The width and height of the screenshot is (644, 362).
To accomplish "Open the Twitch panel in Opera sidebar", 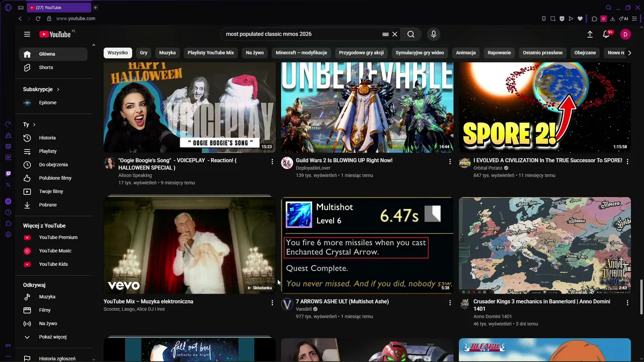I will click(x=8, y=173).
